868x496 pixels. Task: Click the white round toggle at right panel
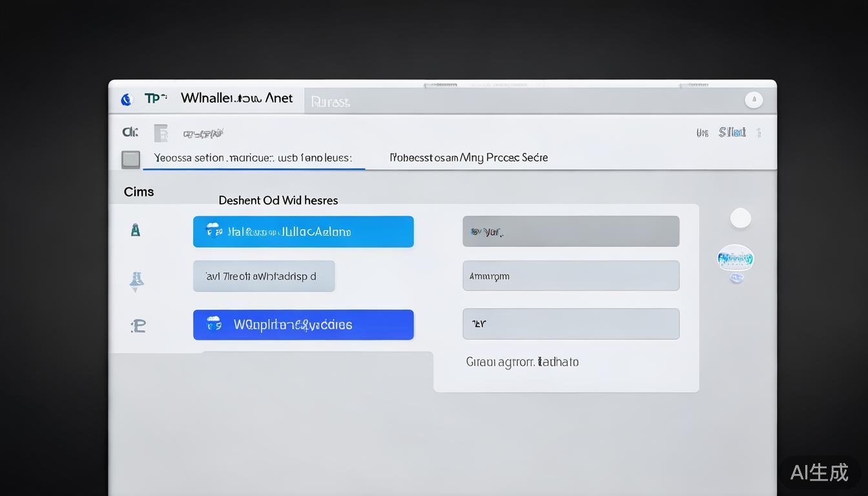coord(740,219)
